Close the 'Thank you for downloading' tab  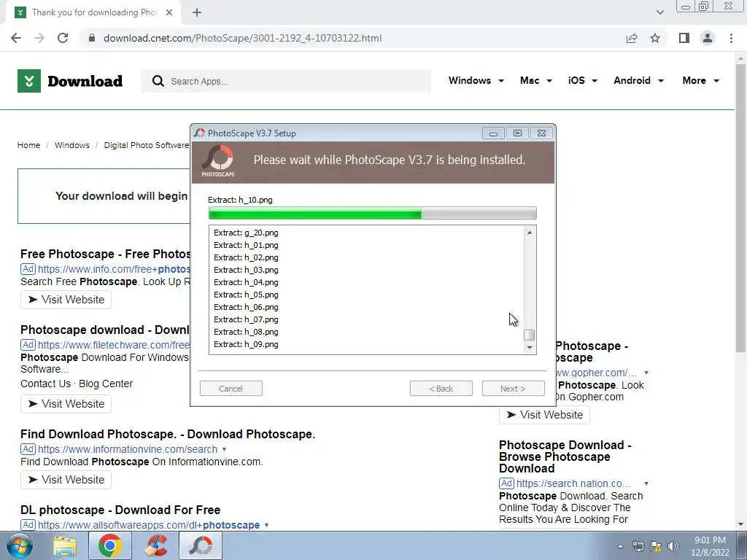[x=169, y=13]
